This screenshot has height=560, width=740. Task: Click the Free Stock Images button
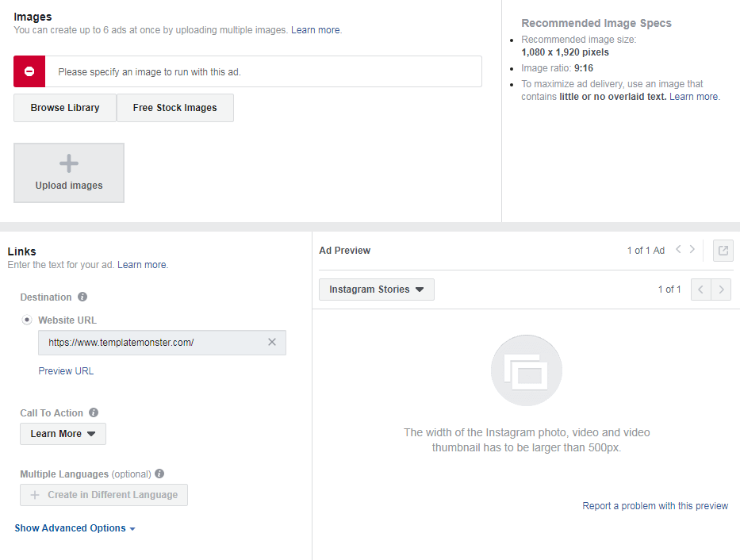click(174, 108)
